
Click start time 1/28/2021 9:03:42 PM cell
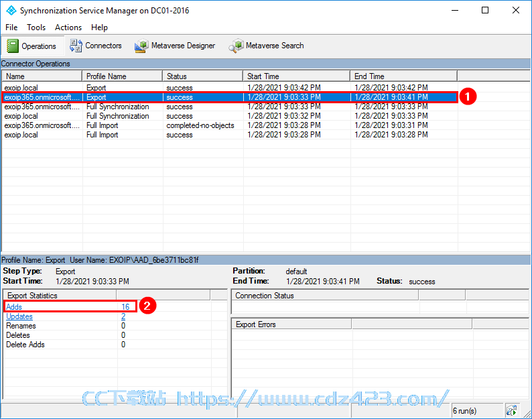pyautogui.click(x=284, y=88)
